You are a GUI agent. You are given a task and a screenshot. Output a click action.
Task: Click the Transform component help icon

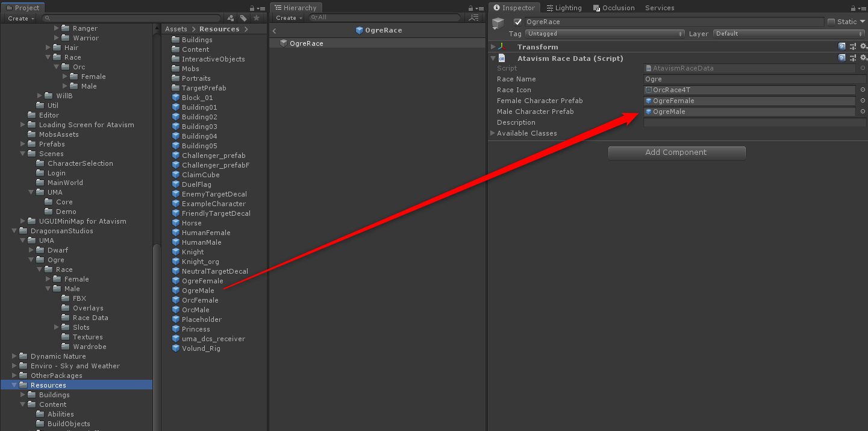point(842,47)
